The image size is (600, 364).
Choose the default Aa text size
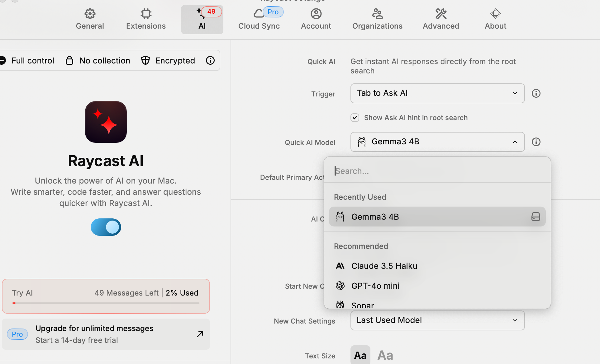click(x=360, y=355)
